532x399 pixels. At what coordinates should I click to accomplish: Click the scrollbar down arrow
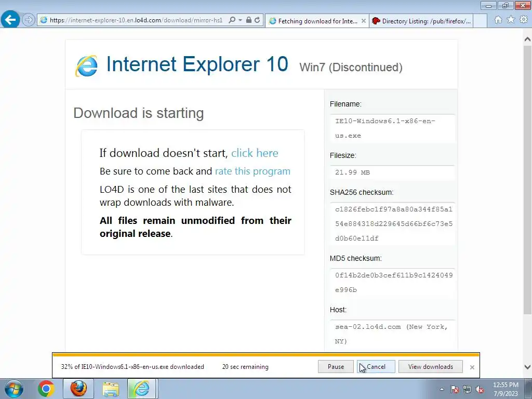click(x=528, y=367)
